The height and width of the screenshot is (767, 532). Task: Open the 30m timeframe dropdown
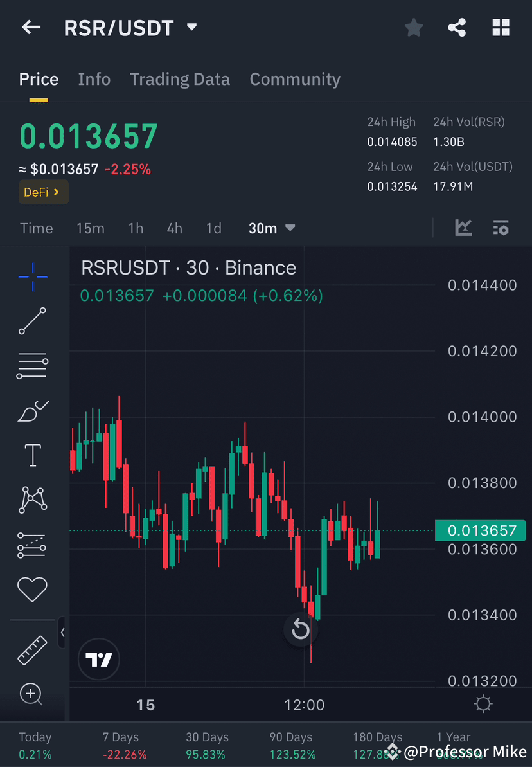point(272,228)
